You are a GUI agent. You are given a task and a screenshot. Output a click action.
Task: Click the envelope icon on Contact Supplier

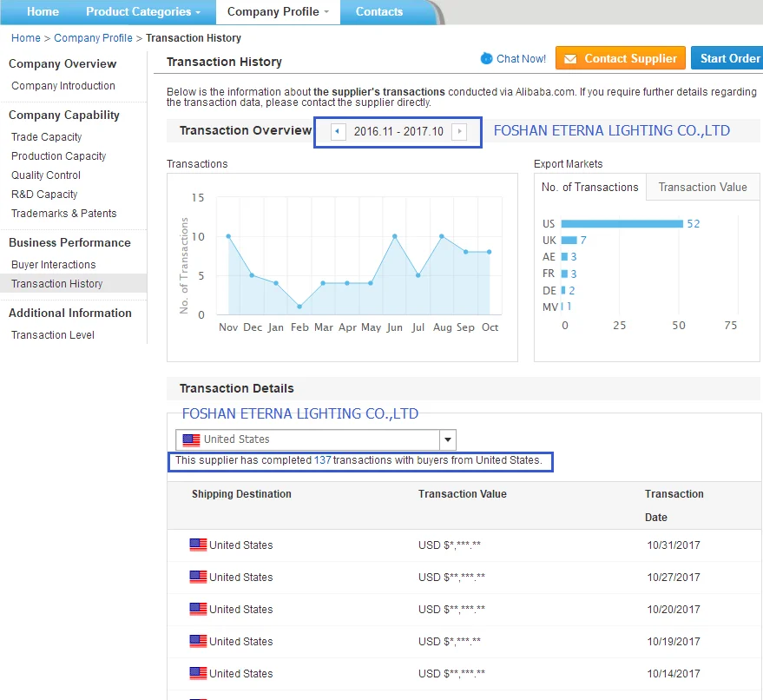click(x=569, y=59)
